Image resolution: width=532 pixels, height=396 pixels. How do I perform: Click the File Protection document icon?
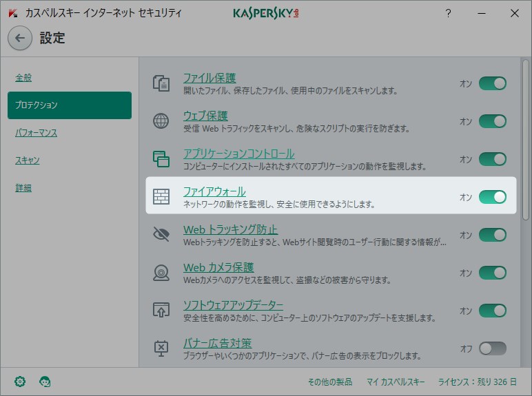click(161, 83)
